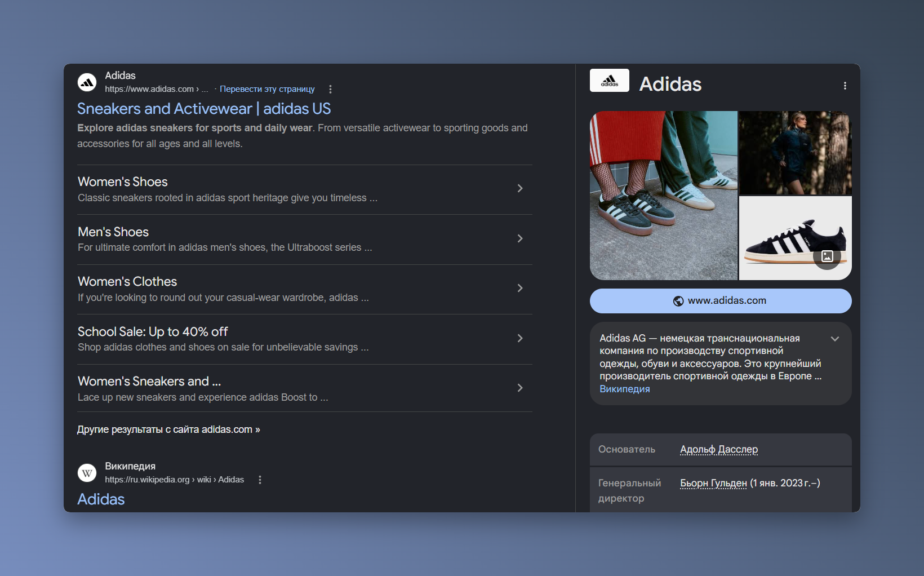
Task: Click the ru.wikipedia.org › wiki › Adidas breadcrumb
Action: (175, 480)
